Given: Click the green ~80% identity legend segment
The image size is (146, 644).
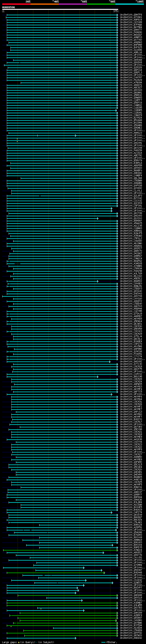Looking at the screenshot, I should [x=101, y=4].
